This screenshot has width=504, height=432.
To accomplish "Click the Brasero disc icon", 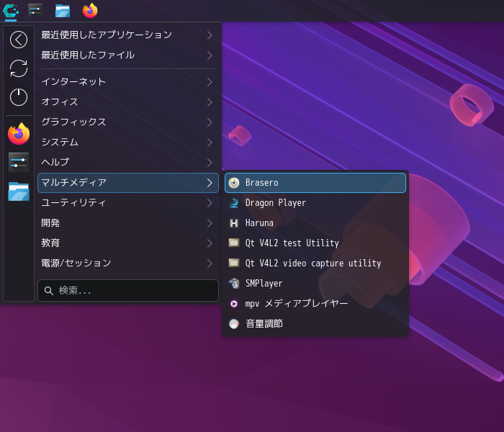I will click(x=234, y=183).
